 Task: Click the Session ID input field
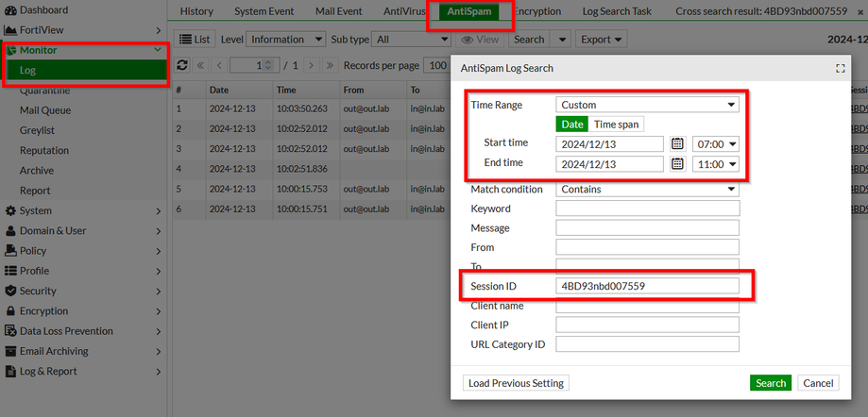[x=647, y=286]
